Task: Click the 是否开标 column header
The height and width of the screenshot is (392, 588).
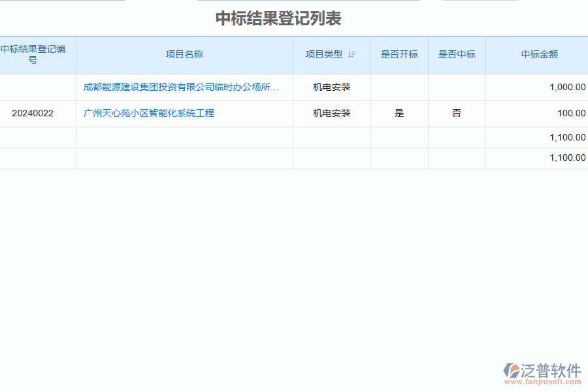Action: tap(399, 55)
